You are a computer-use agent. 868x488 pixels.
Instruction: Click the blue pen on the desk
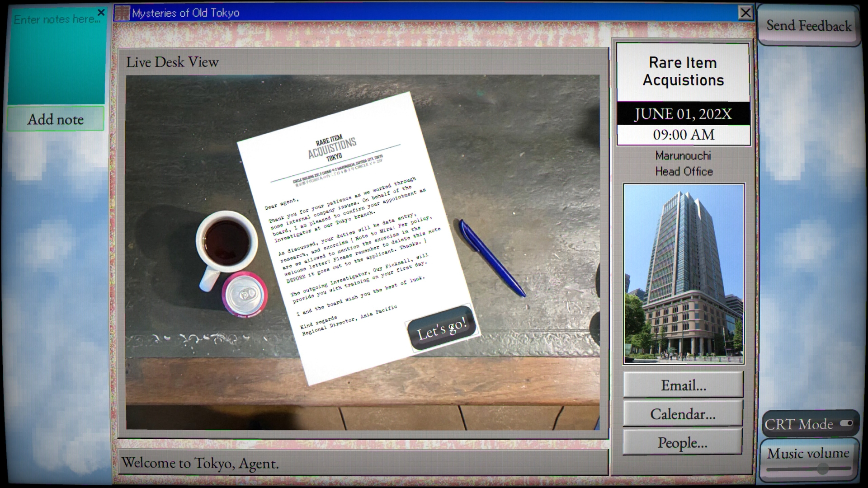(x=491, y=258)
